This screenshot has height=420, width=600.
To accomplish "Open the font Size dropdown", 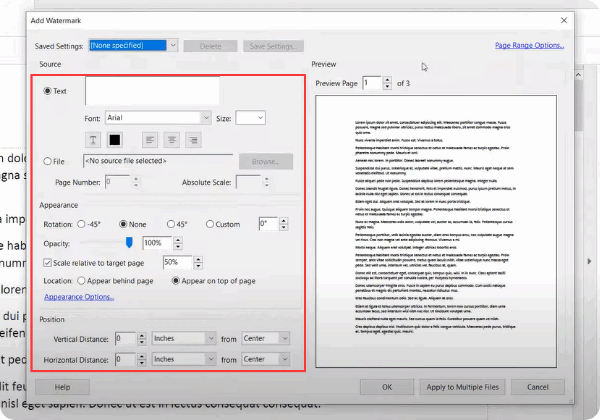I will pos(260,118).
